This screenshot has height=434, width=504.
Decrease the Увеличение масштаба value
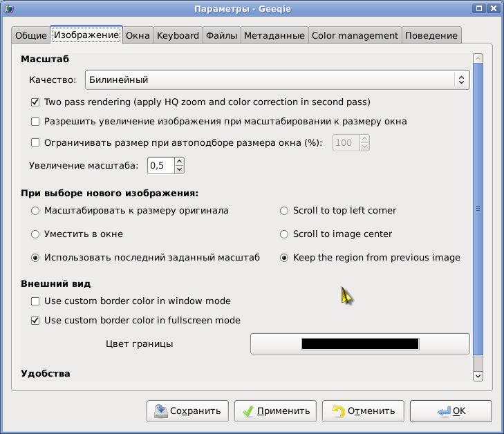tap(179, 169)
